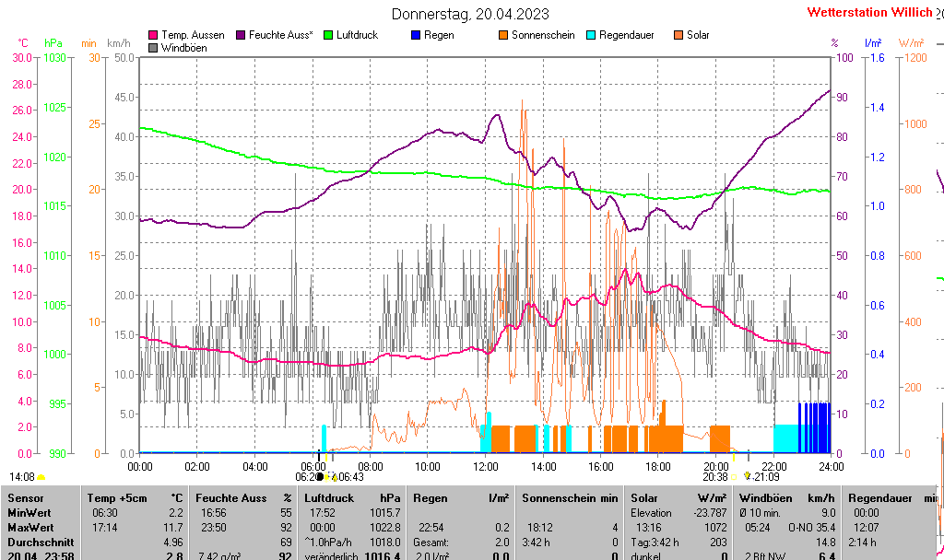Click the green Luftdruck legend swatch
Image resolution: width=944 pixels, height=560 pixels.
point(328,36)
